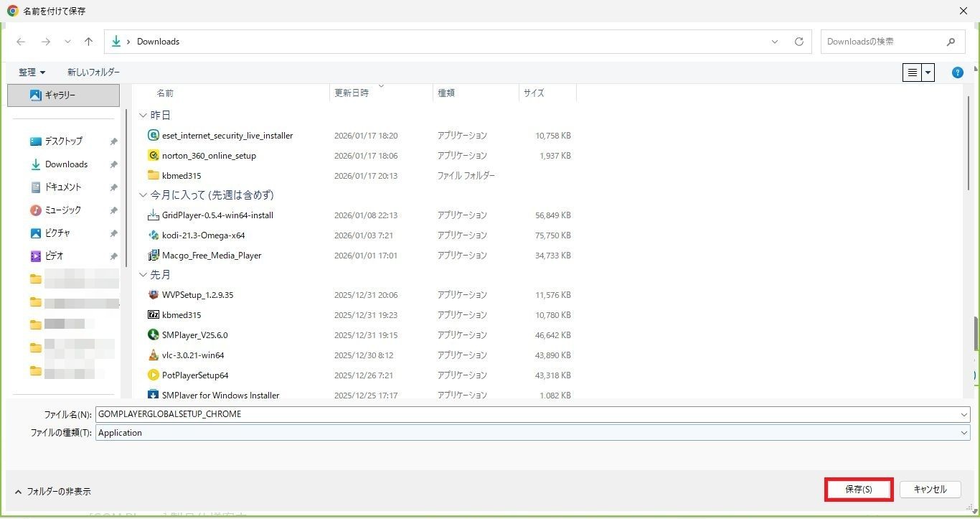Select the kodi-21.3-Omega-x64 file icon

click(153, 235)
